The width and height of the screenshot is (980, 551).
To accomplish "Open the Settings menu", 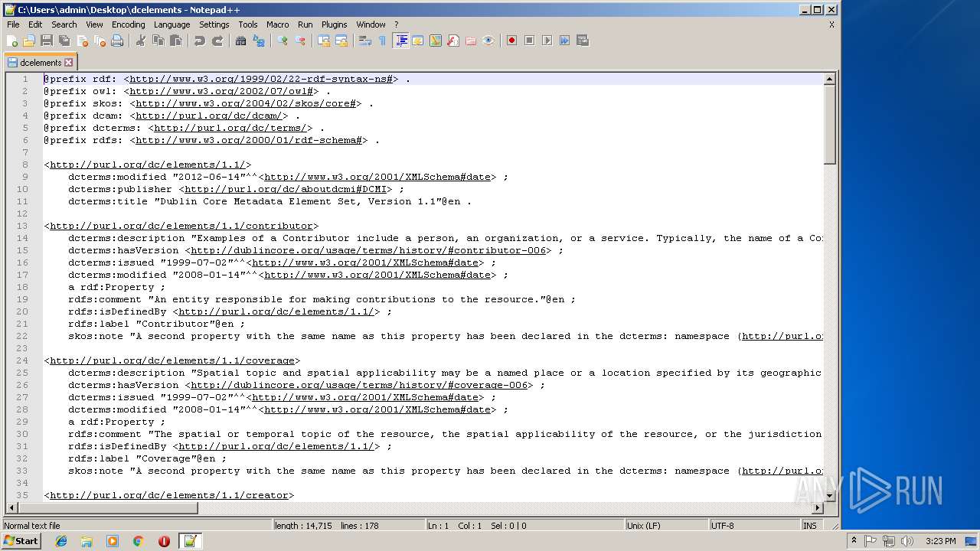I will point(214,24).
